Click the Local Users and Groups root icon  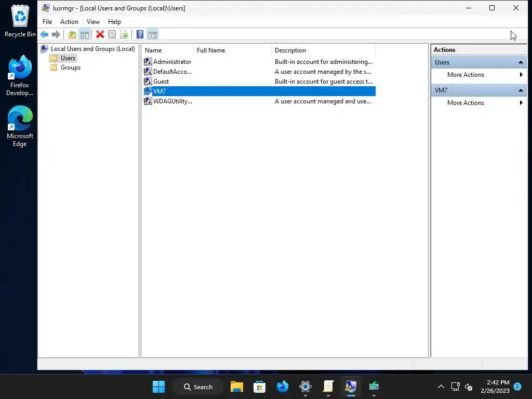point(44,48)
